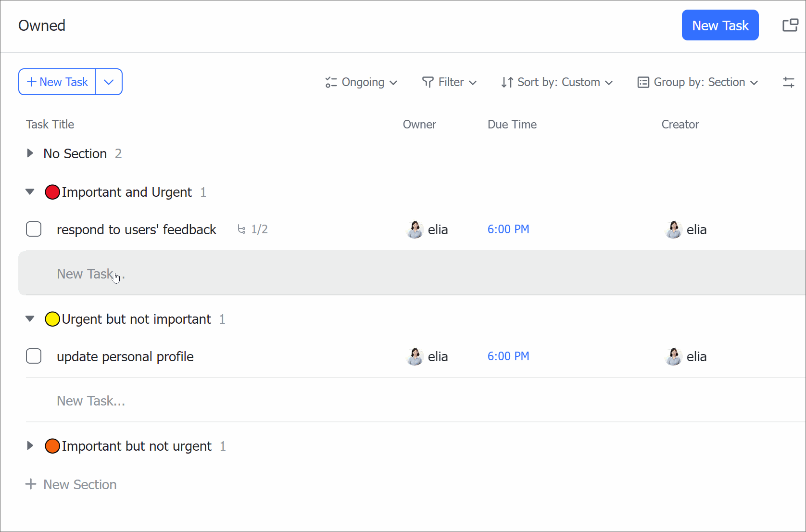This screenshot has height=532, width=806.
Task: Click the New Task input row under update personal profile
Action: coord(90,400)
